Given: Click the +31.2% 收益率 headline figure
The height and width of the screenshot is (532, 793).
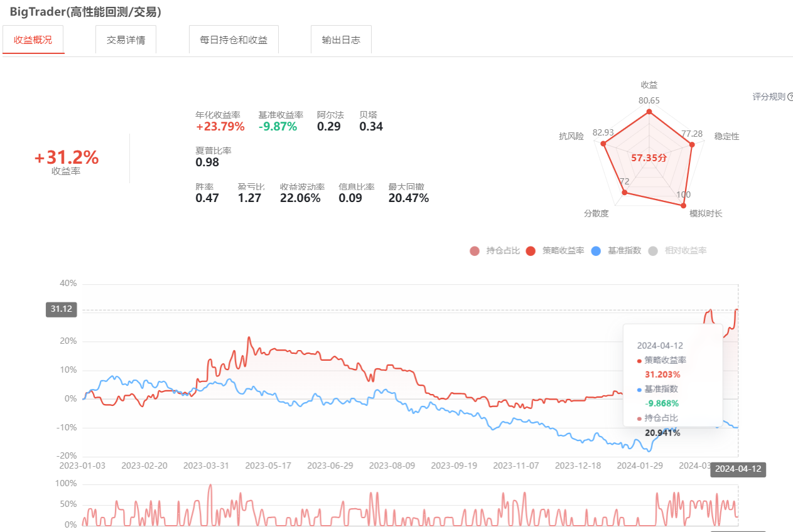Looking at the screenshot, I should 67,157.
